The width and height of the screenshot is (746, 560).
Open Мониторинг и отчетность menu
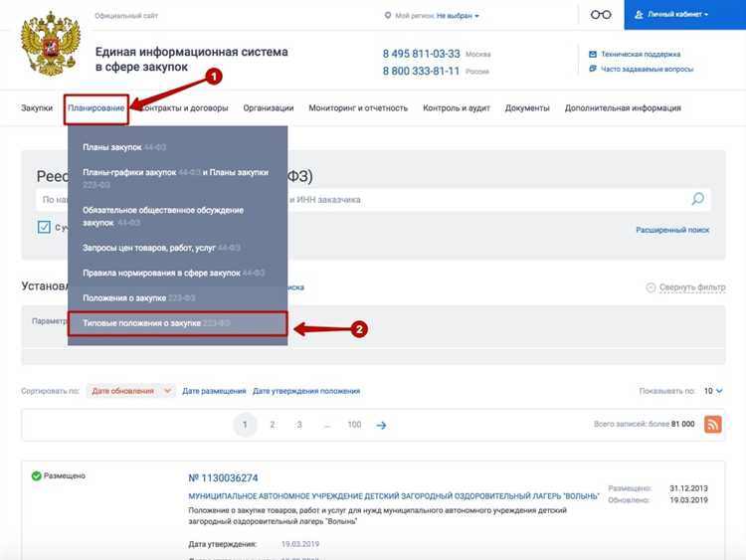[358, 108]
